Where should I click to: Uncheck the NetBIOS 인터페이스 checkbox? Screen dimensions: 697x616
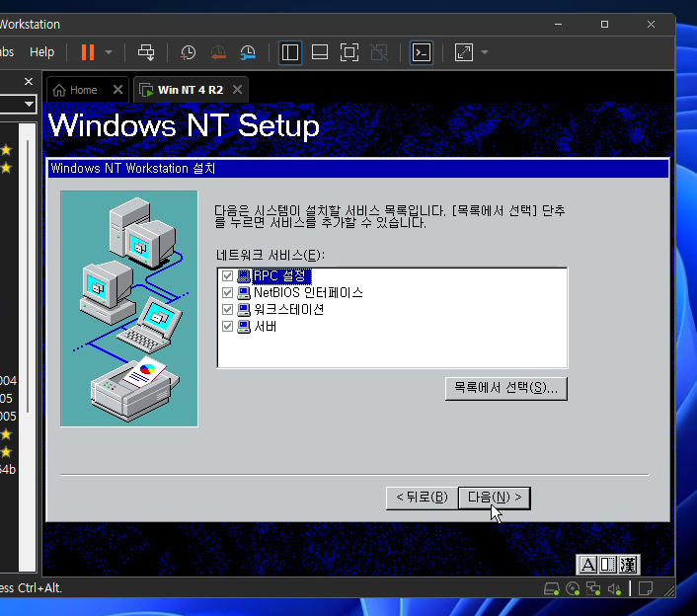tap(228, 292)
